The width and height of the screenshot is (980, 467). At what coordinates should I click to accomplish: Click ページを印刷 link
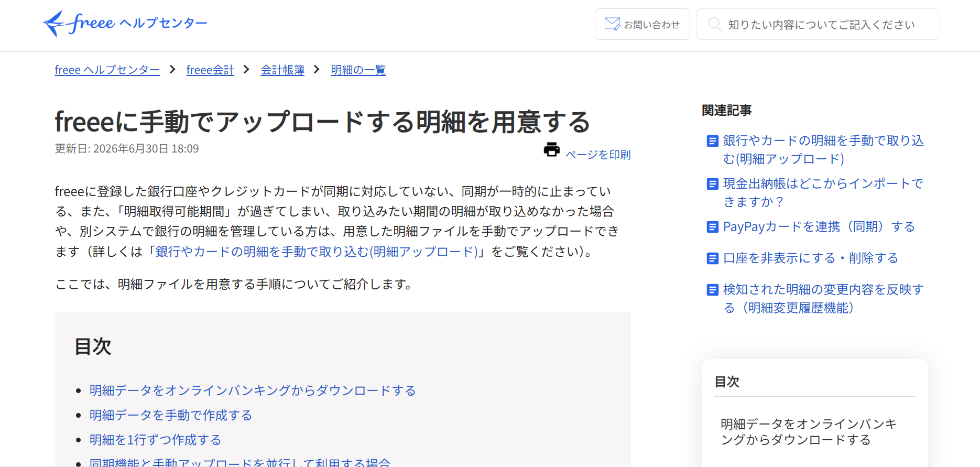coord(598,155)
